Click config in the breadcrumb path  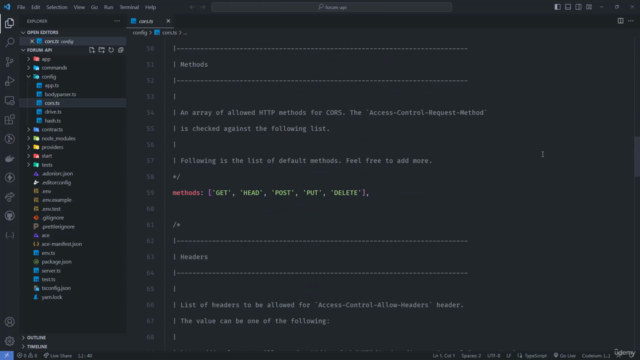140,33
